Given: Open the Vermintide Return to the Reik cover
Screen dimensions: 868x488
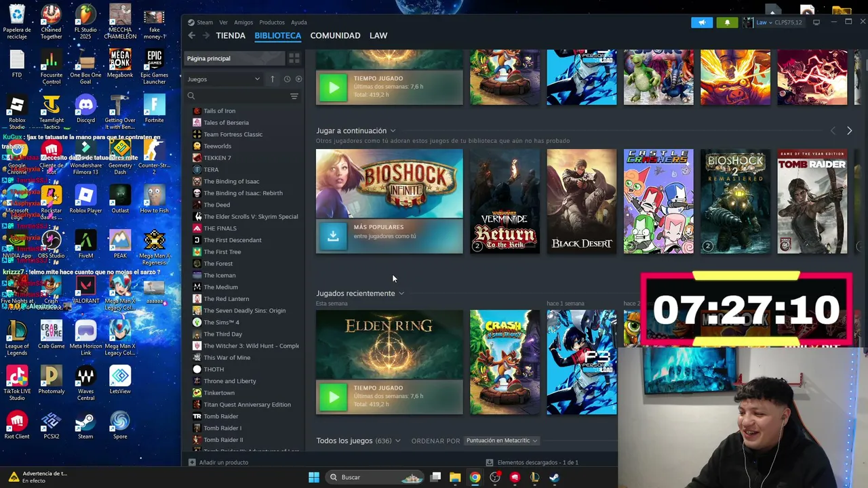Looking at the screenshot, I should pyautogui.click(x=505, y=201).
